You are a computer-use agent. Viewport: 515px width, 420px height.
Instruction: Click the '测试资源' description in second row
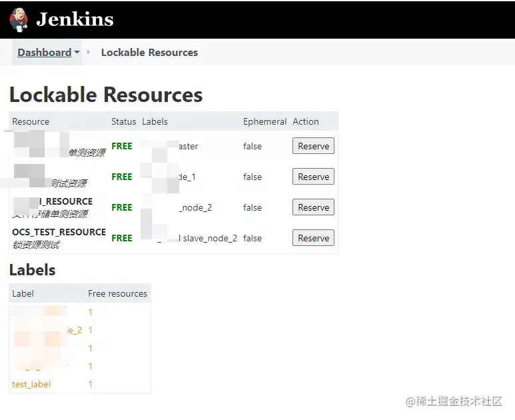[x=69, y=183]
